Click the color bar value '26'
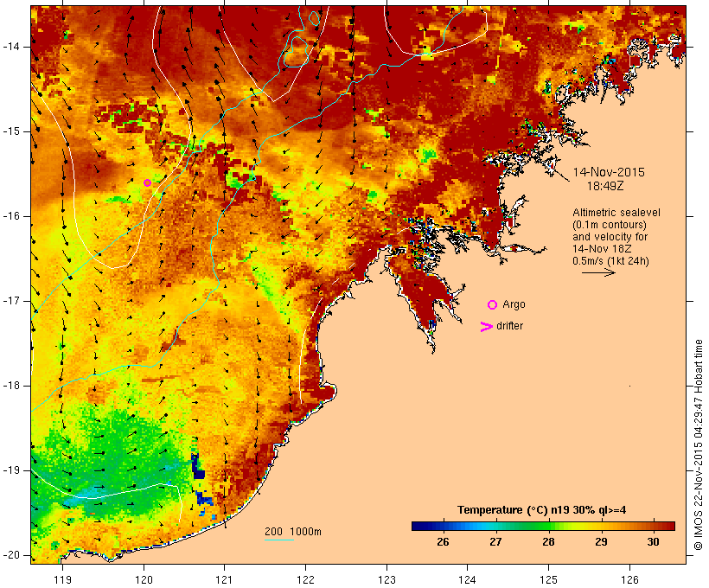Viewport: 709px width, 588px height. click(x=443, y=541)
